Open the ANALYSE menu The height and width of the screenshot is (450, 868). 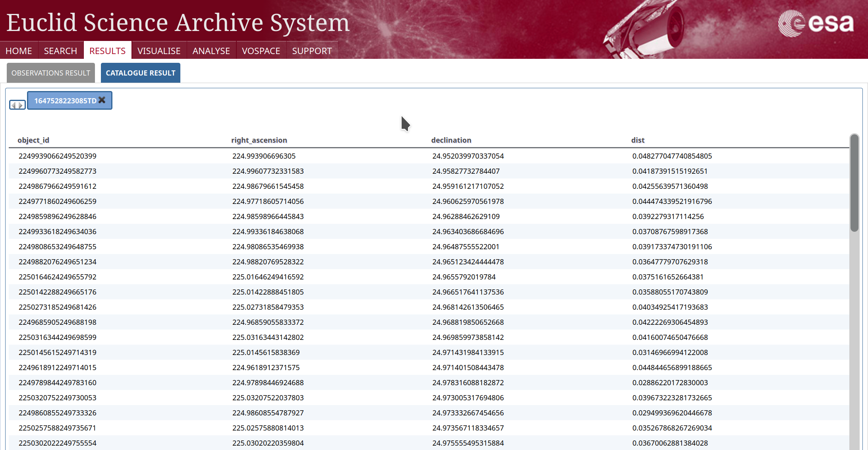tap(211, 51)
